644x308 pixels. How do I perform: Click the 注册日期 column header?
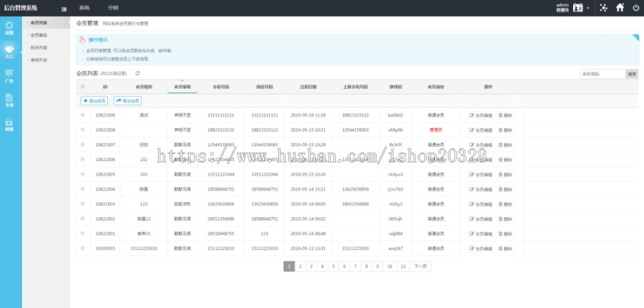point(308,87)
